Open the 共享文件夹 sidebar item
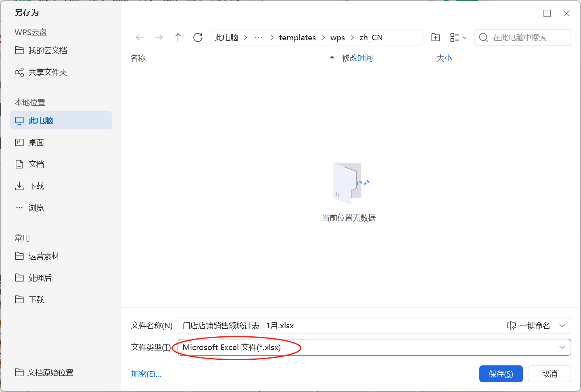The height and width of the screenshot is (392, 581). [x=48, y=72]
